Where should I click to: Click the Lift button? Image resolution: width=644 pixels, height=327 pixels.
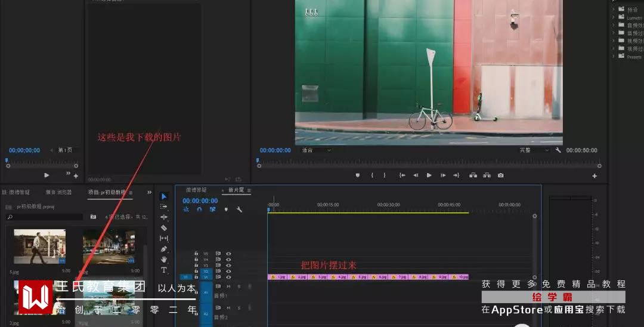pos(473,175)
